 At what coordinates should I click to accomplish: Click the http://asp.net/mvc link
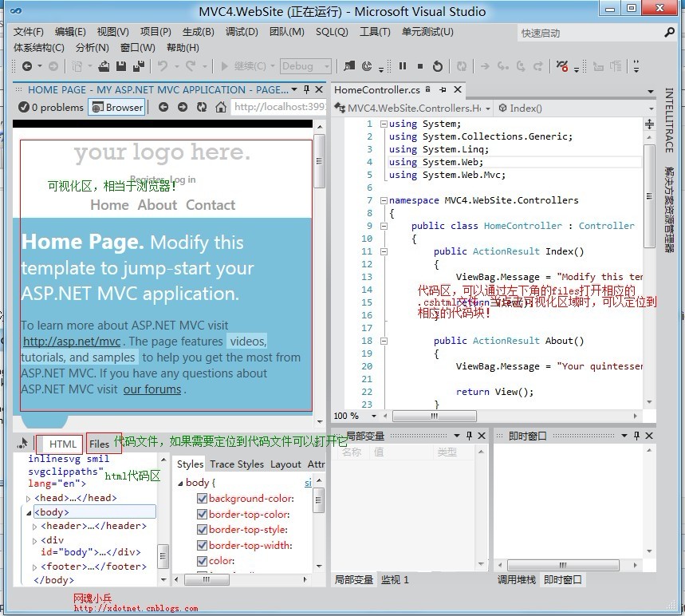(x=72, y=342)
